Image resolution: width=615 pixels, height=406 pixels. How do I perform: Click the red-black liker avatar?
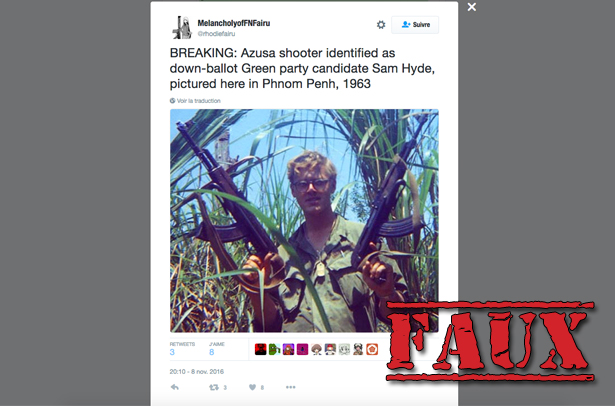tap(260, 349)
